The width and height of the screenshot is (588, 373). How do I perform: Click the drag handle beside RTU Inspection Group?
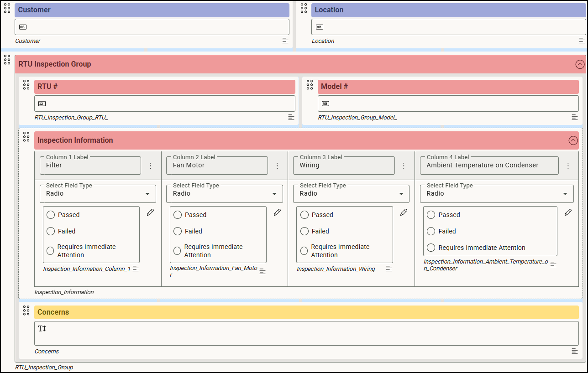point(7,60)
